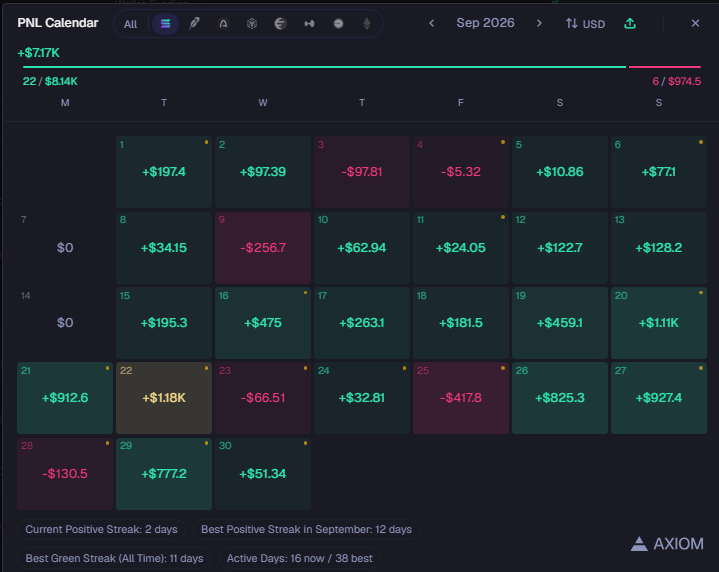Select the September 6 cell showing +$77.1
The image size is (719, 572).
659,172
